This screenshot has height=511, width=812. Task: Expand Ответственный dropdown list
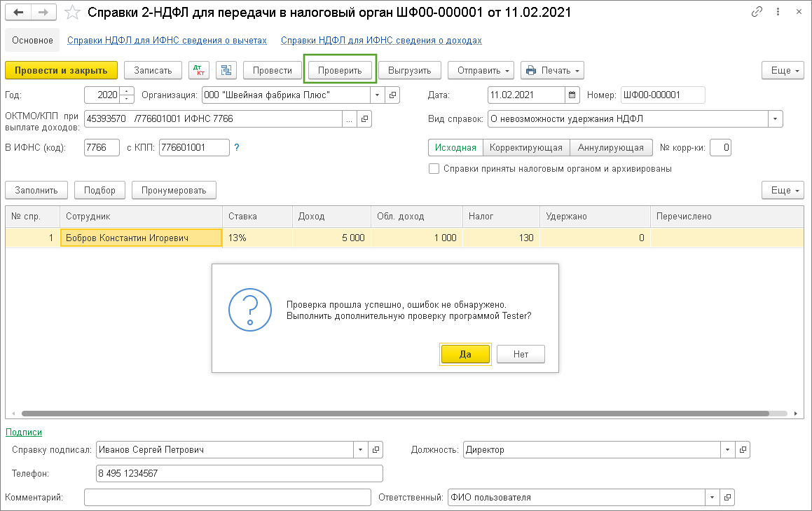coord(712,497)
